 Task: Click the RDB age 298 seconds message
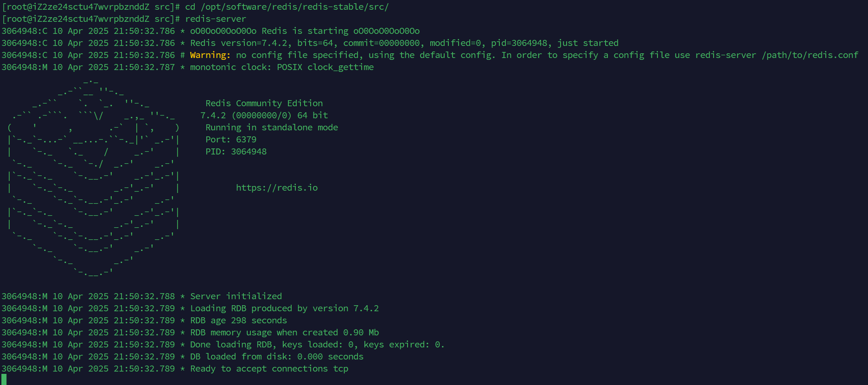point(238,321)
